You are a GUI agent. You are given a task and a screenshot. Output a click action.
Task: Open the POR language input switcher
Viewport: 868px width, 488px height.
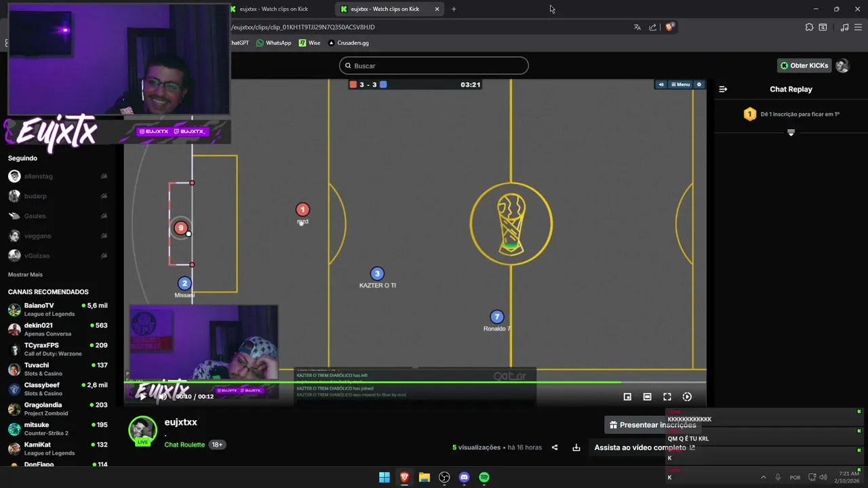(x=795, y=477)
